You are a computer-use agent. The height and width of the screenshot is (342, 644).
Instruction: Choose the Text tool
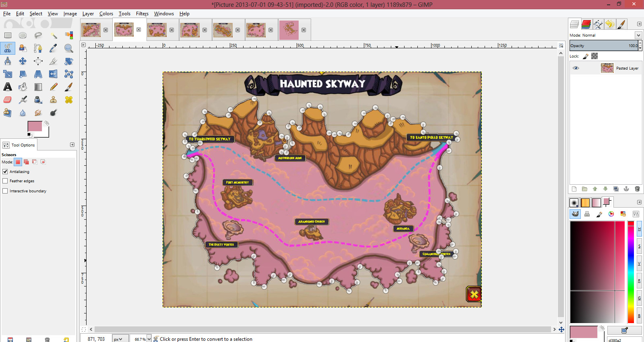tap(8, 87)
